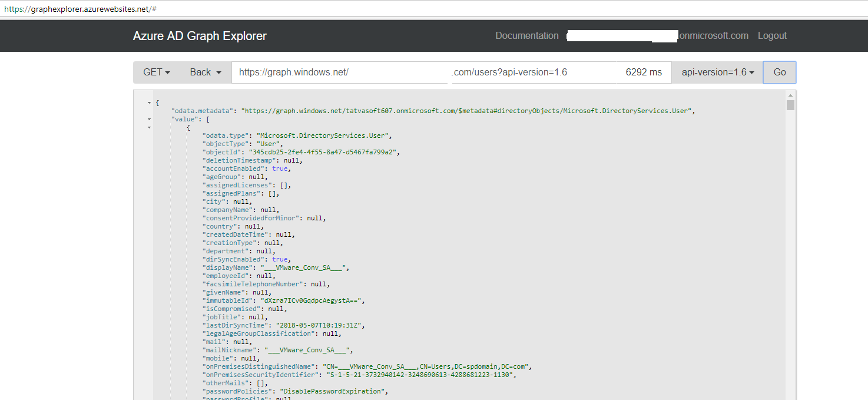Click the Logout link

coord(772,36)
